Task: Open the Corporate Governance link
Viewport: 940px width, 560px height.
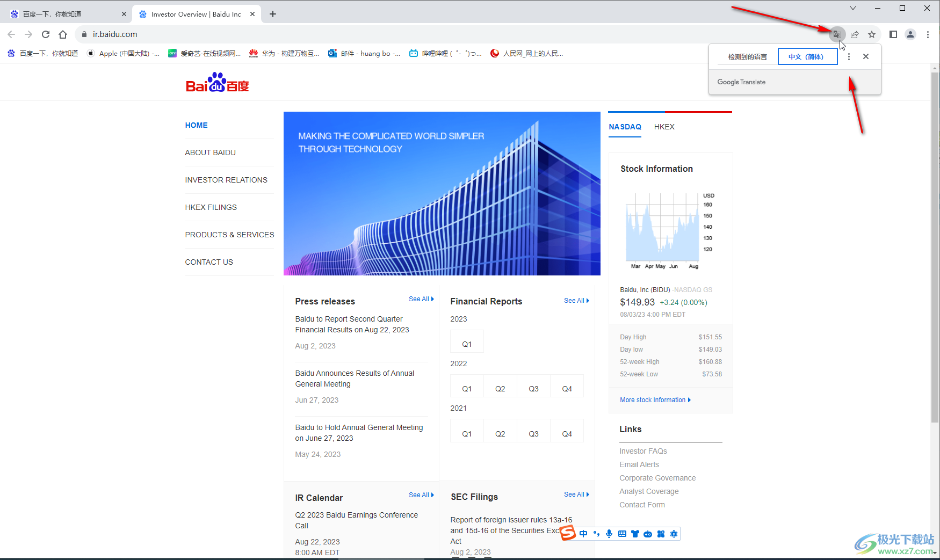Action: 657,478
